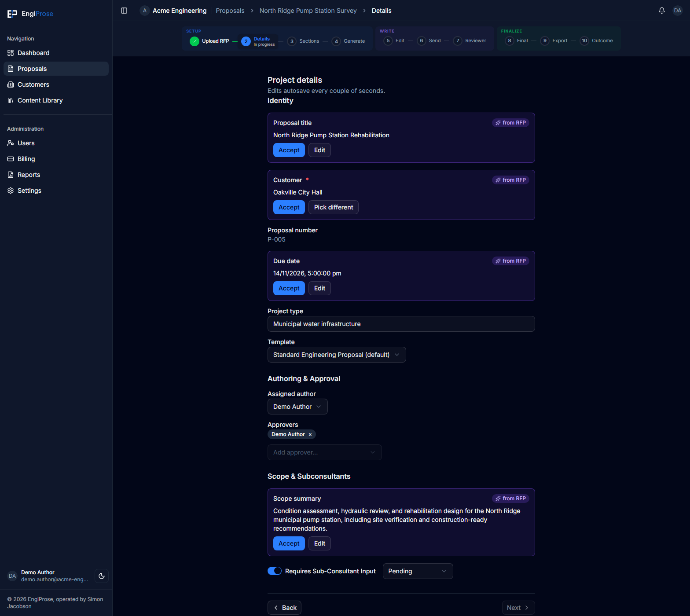Accept the Proposal title suggestion

click(289, 150)
